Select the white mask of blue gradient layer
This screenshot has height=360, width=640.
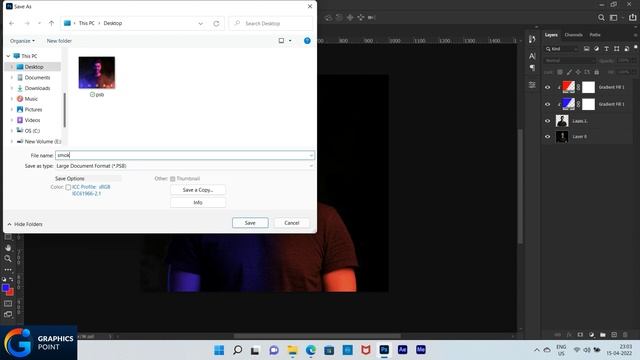(x=588, y=104)
